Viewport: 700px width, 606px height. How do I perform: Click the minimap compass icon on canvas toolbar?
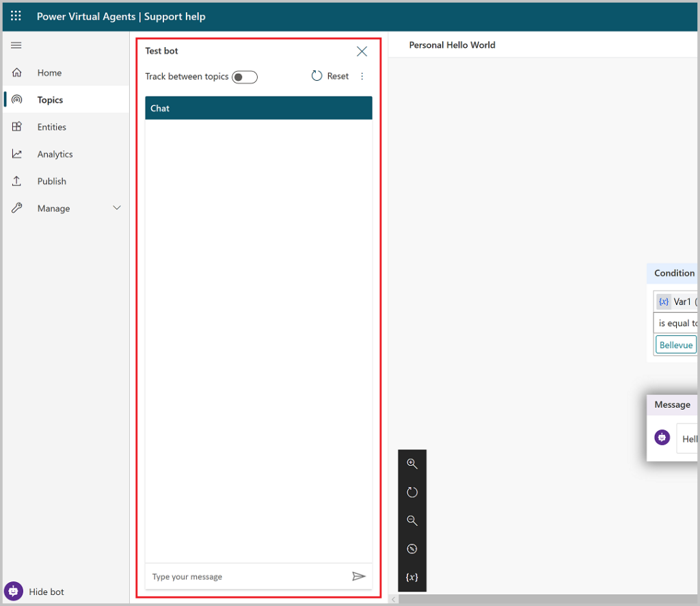tap(412, 549)
